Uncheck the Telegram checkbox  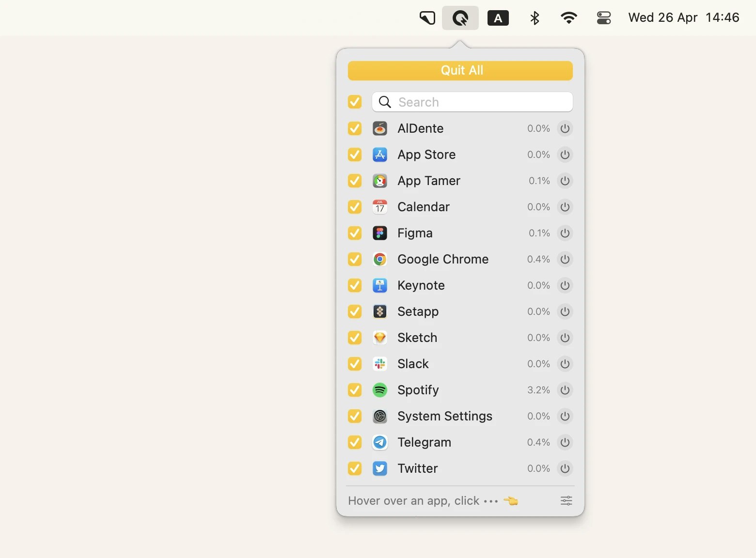click(355, 442)
